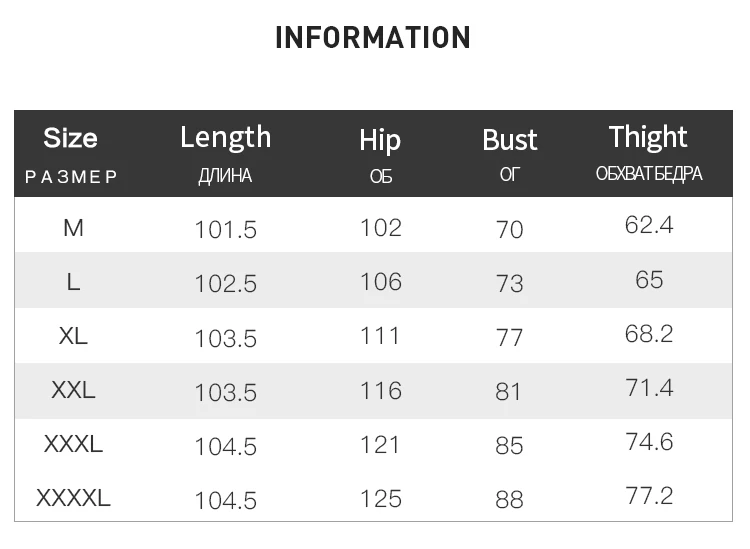Click the length value 102.5
Image resolution: width=750 pixels, height=549 pixels.
[225, 284]
